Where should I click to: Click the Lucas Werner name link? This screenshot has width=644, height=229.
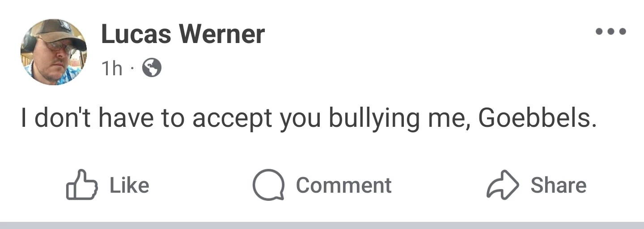pos(182,34)
